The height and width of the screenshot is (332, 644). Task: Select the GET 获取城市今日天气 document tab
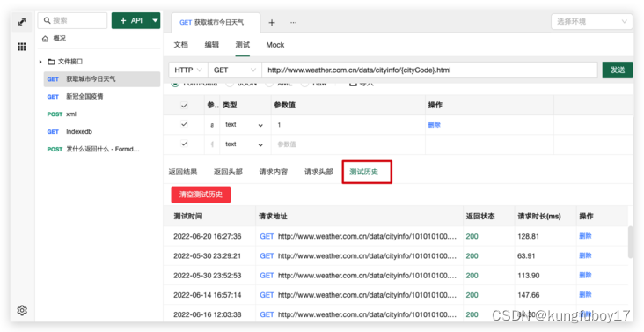216,23
